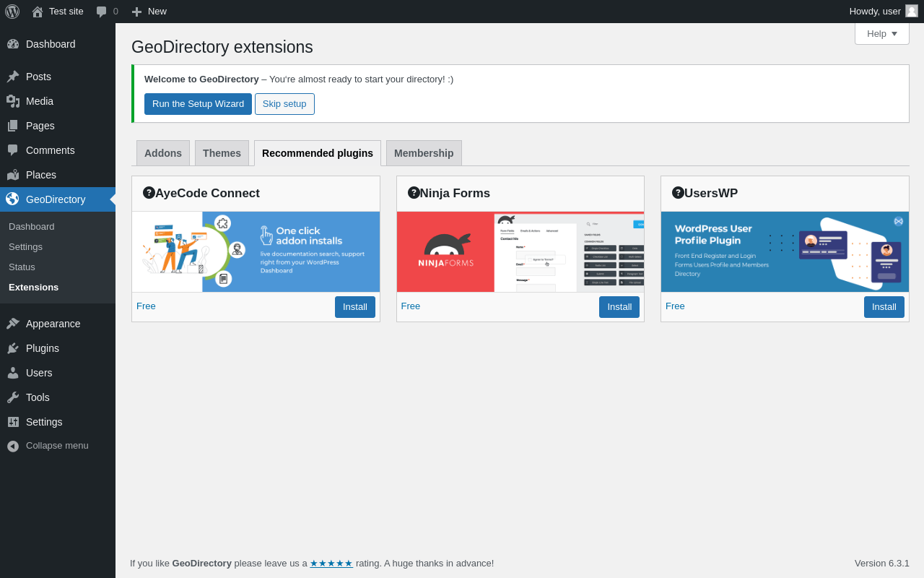Expand the Help dropdown panel
The height and width of the screenshot is (578, 924).
pyautogui.click(x=881, y=33)
